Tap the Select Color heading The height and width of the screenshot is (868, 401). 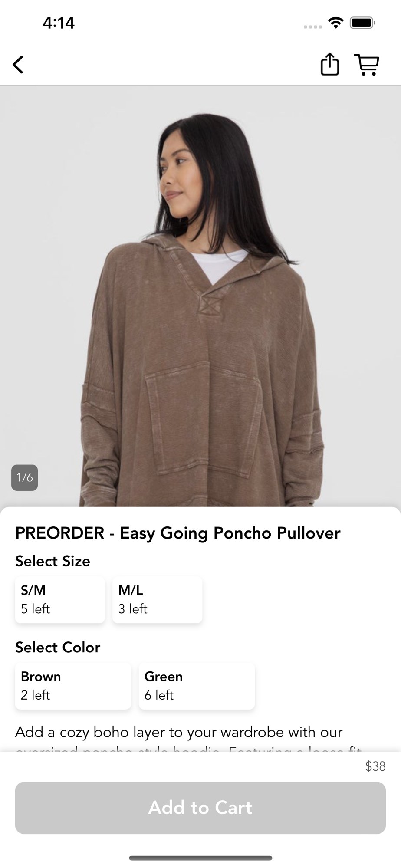point(58,648)
